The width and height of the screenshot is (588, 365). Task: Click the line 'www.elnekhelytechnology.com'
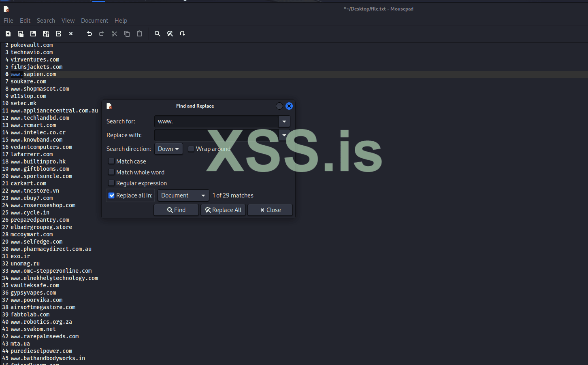tap(54, 278)
